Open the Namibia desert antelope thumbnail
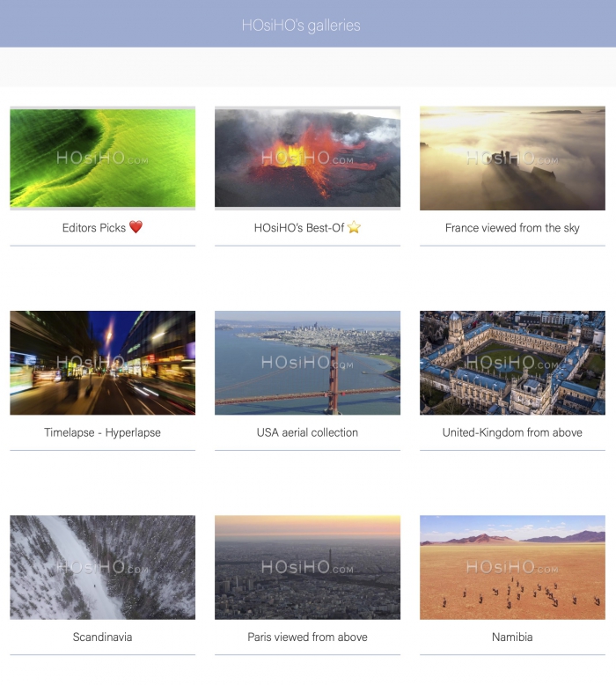Viewport: 616px width, 685px height. [x=512, y=567]
